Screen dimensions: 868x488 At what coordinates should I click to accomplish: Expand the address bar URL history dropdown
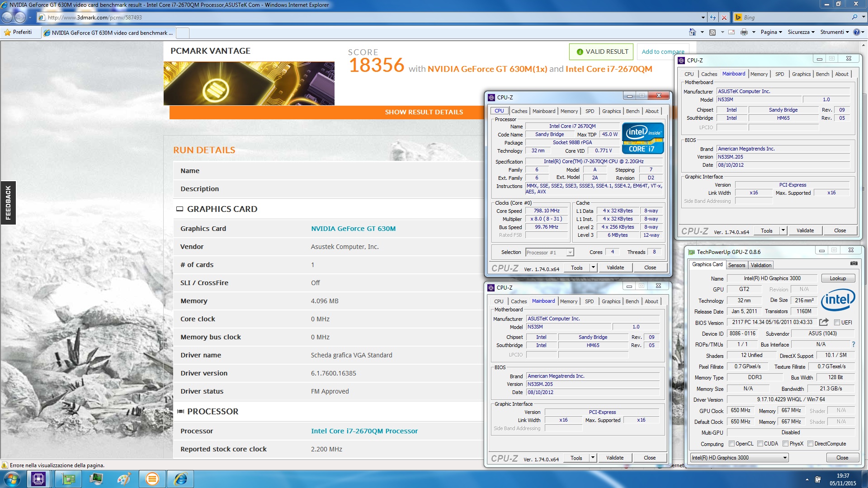point(703,17)
